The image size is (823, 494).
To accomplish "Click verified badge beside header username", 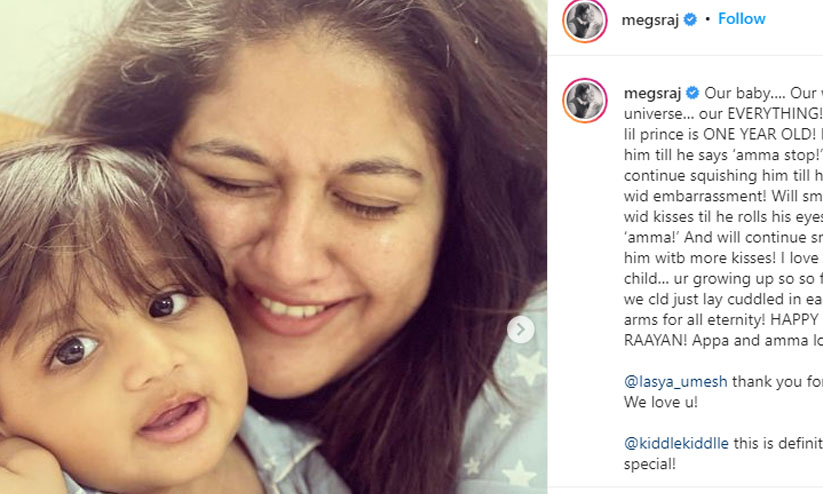I will click(690, 20).
